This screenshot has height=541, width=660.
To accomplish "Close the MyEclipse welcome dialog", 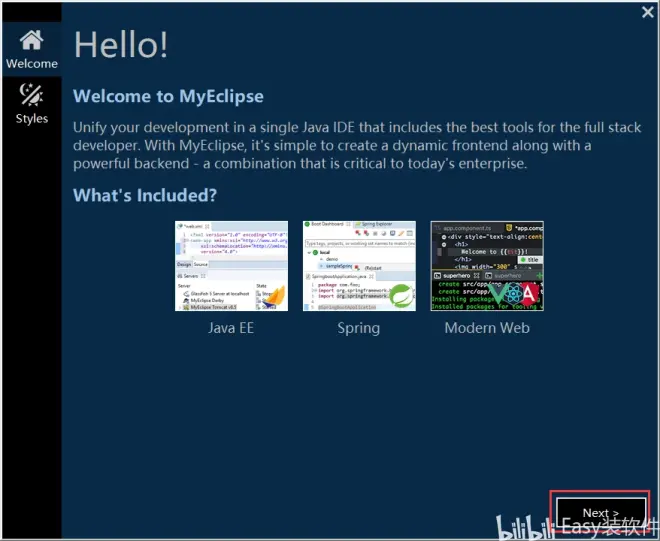I will 648,12.
